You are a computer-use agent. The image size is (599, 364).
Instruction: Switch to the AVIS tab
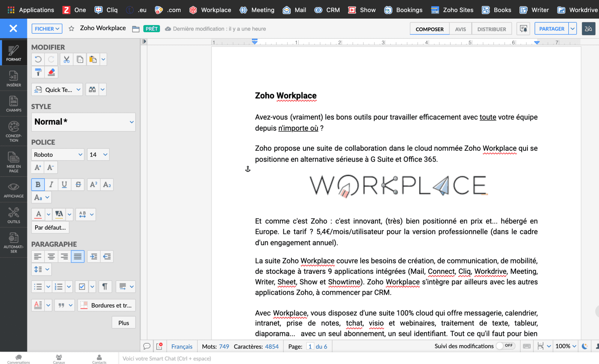pos(460,29)
